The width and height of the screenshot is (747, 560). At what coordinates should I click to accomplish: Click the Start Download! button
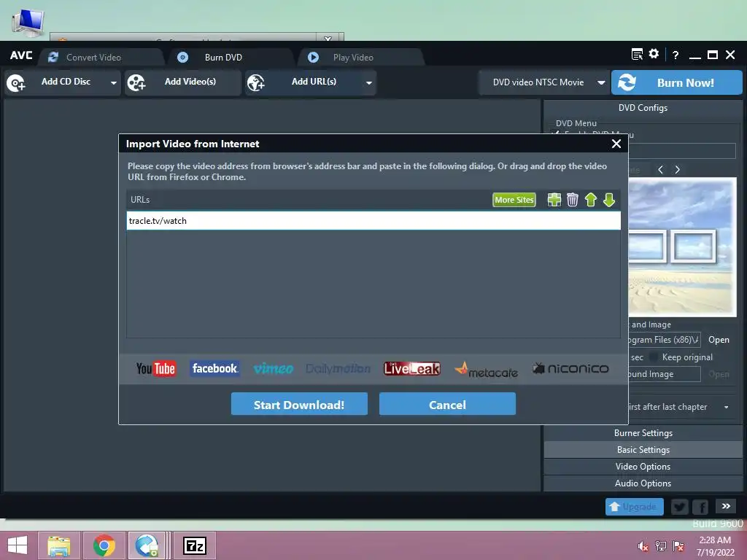tap(299, 404)
